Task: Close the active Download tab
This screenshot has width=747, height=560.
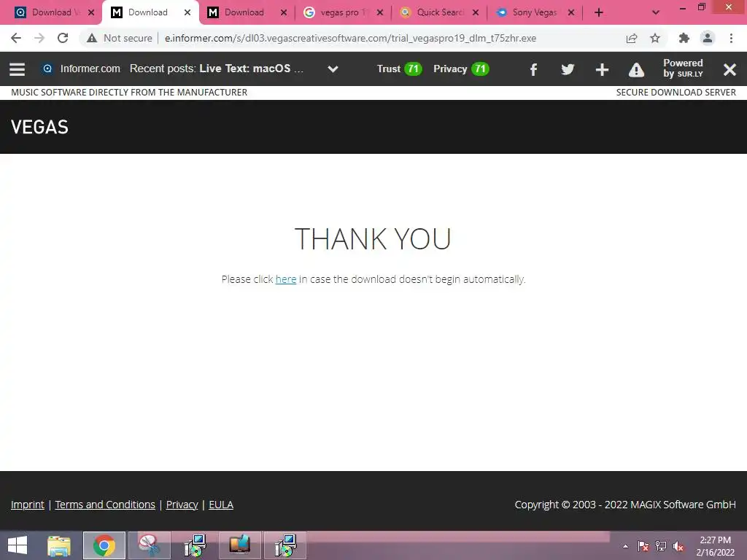Action: pyautogui.click(x=187, y=13)
